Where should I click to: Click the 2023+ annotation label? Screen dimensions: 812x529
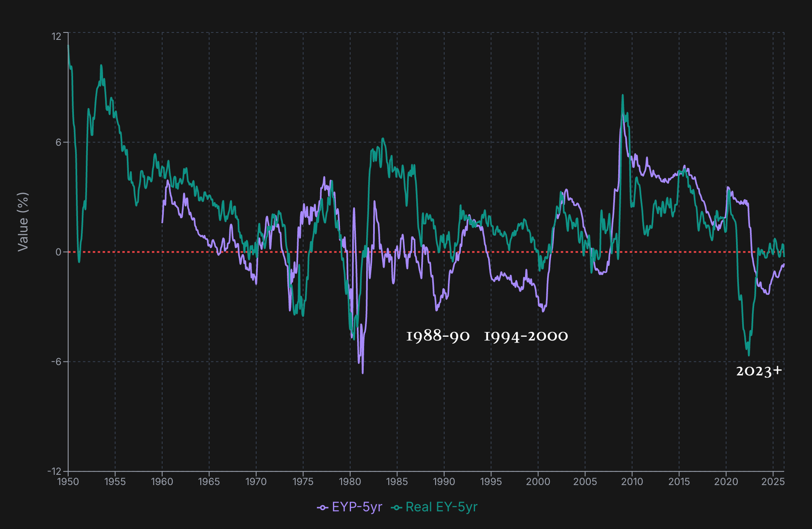(x=759, y=371)
